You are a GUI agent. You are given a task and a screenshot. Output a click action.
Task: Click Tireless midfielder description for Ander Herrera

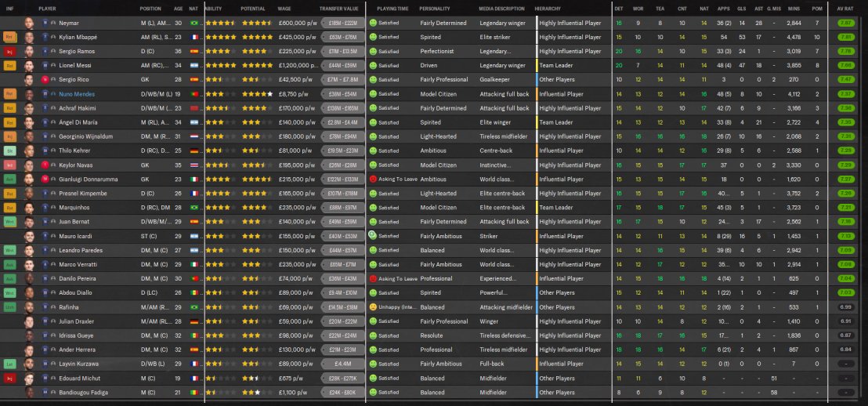505,350
